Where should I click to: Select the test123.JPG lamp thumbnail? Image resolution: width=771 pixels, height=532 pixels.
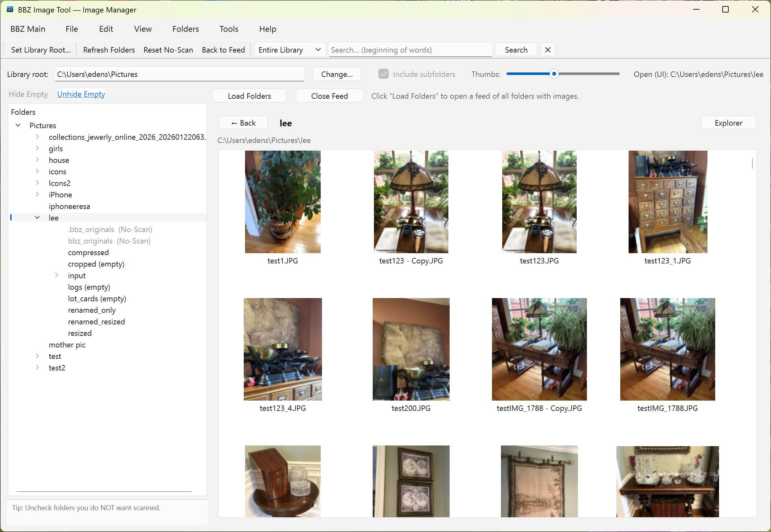tap(539, 202)
